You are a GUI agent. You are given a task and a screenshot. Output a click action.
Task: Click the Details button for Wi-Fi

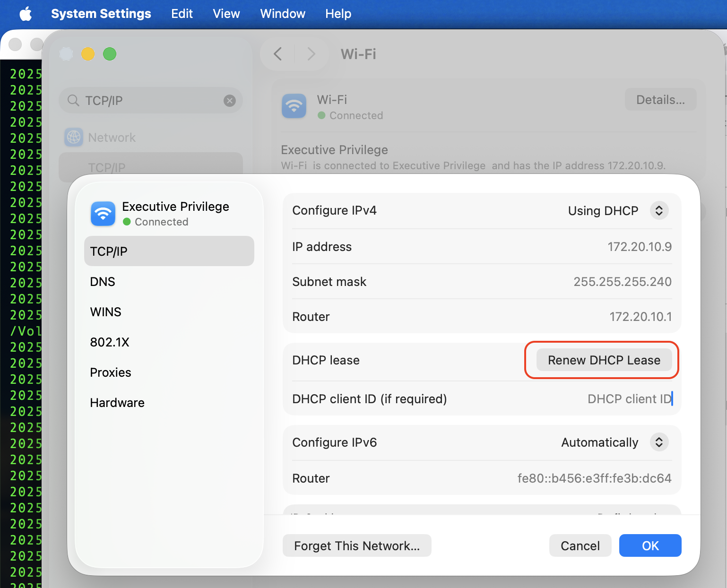[x=660, y=100]
